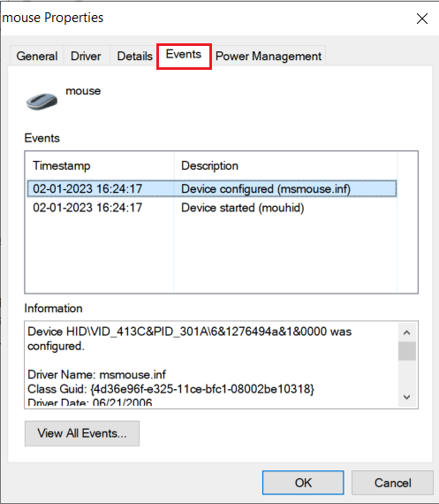
Task: Click Information box scroll up arrow
Action: coord(407,332)
